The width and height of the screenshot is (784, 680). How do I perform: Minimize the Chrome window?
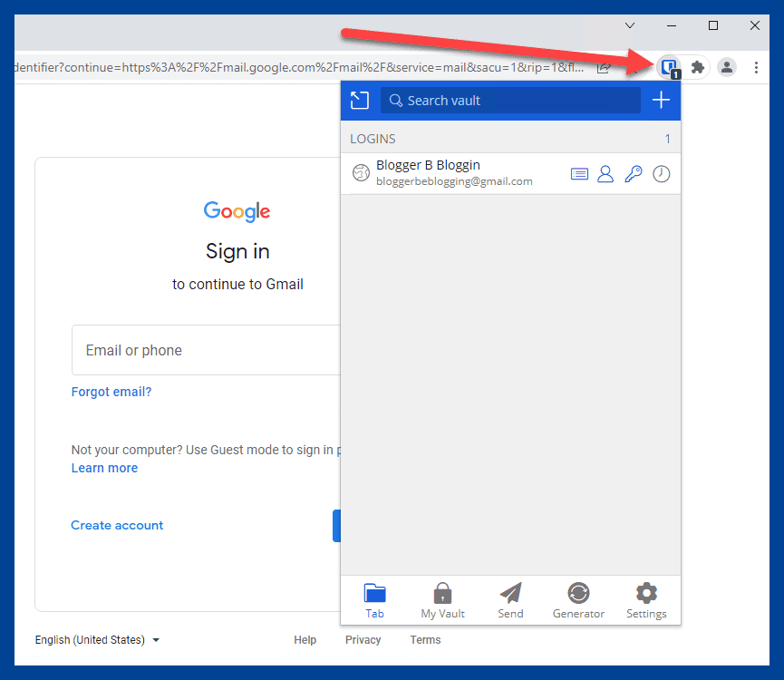pyautogui.click(x=672, y=25)
